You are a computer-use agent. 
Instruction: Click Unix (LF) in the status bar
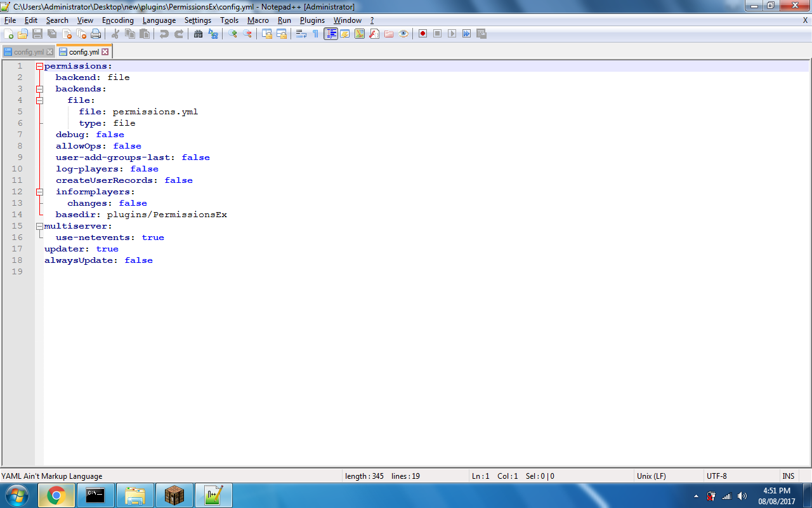(651, 476)
